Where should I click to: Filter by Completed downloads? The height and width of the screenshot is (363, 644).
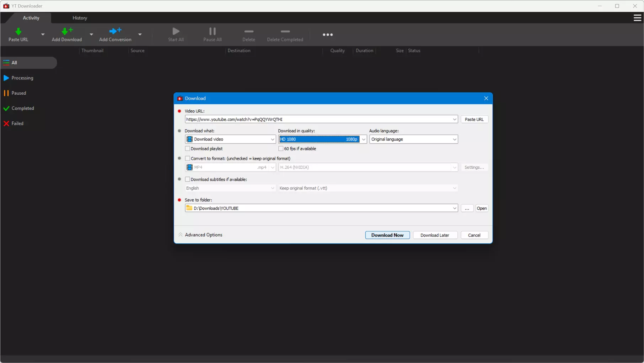(x=22, y=108)
